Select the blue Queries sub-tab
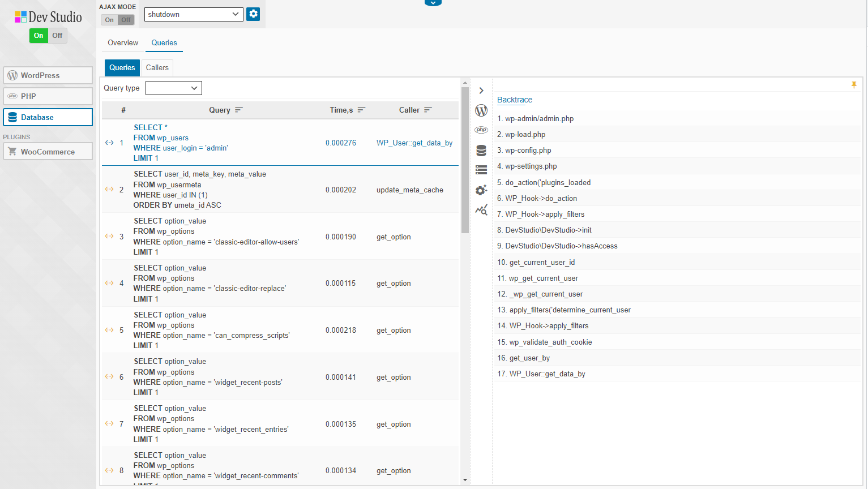Viewport: 868px width, 489px height. [x=122, y=67]
